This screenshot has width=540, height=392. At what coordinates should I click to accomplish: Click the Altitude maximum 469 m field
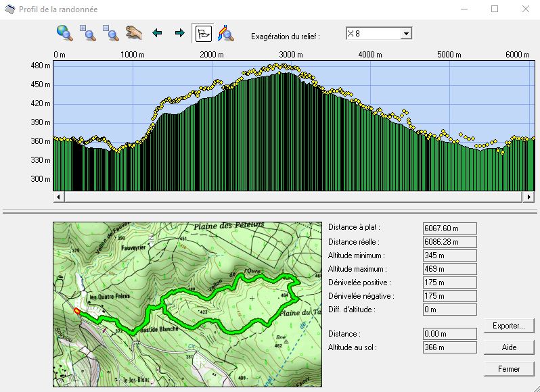click(x=450, y=269)
